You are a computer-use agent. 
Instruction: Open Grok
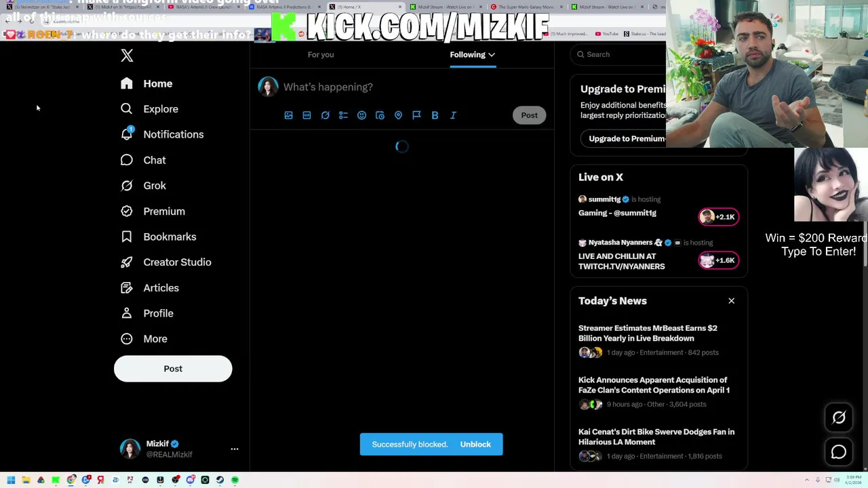[x=143, y=186]
